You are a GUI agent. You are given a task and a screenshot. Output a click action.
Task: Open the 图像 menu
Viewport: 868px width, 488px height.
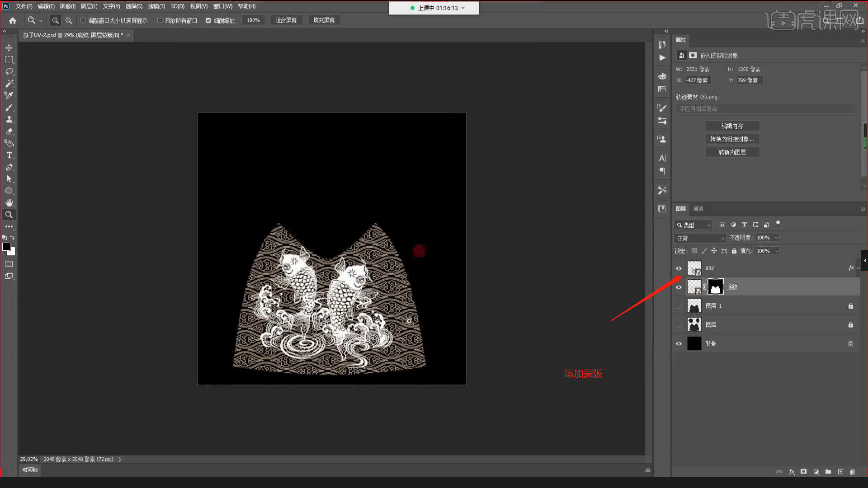(x=67, y=6)
